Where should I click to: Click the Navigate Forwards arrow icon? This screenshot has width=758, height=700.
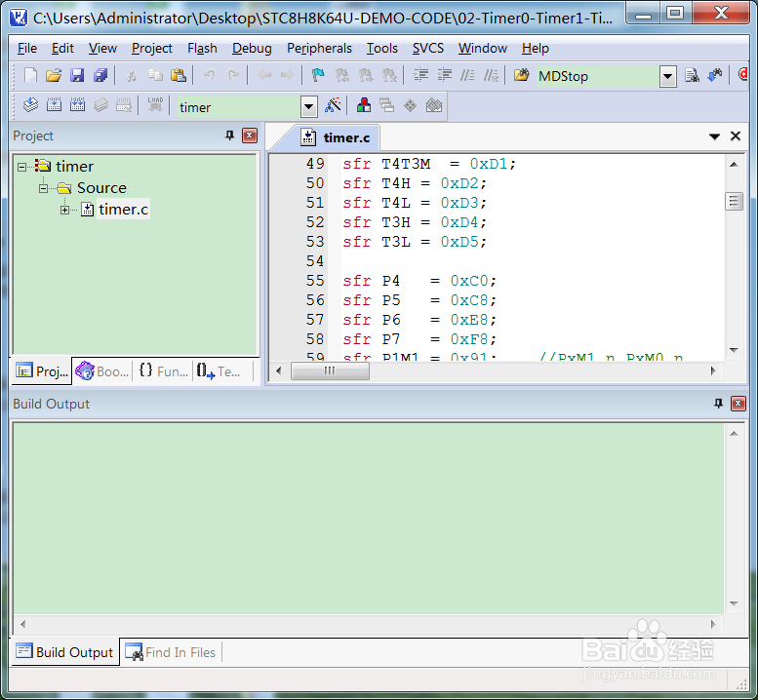pos(287,75)
